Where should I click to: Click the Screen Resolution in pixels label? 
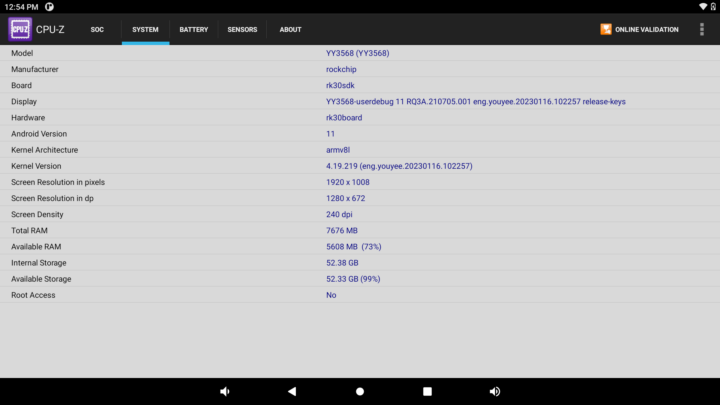coord(58,182)
